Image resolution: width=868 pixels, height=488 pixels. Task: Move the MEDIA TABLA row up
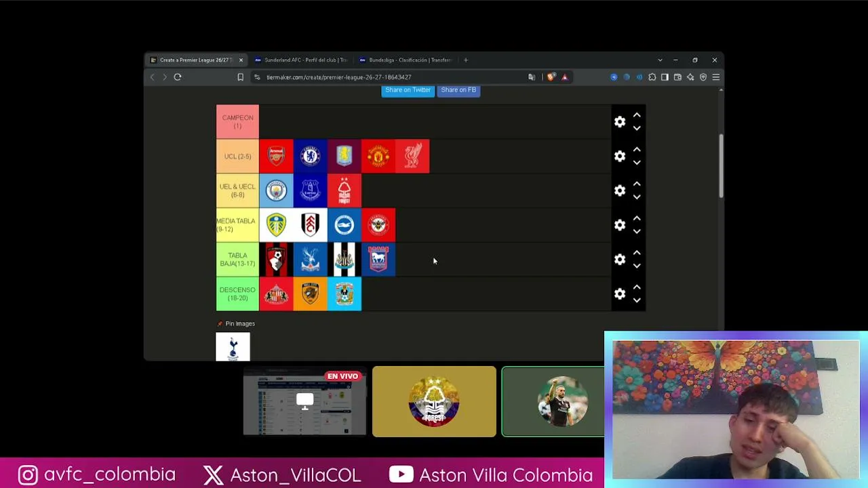click(x=637, y=218)
